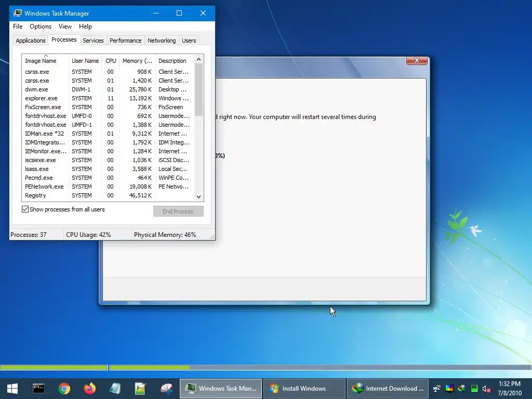Launch Command Prompt from the taskbar
Screen dimensions: 532x399
38,389
